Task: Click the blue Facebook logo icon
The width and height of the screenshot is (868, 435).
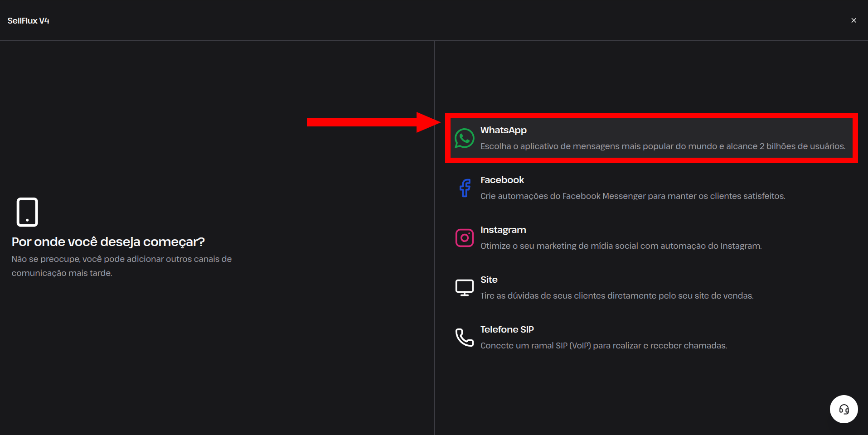Action: 465,188
